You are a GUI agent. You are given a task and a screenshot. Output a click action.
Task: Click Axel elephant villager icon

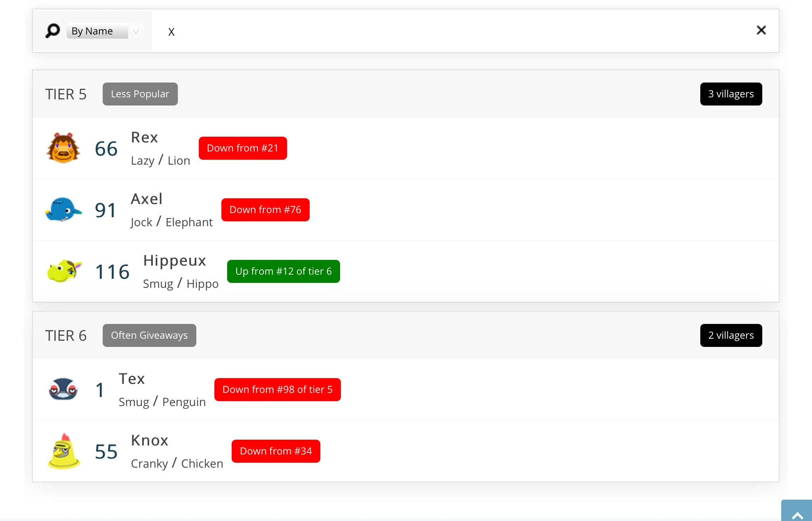click(63, 210)
